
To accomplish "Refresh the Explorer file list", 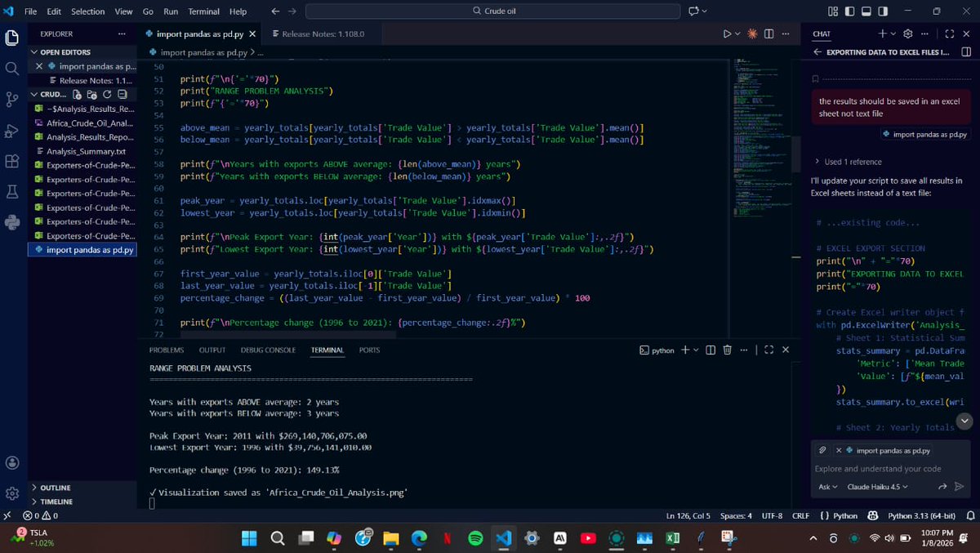I will (x=107, y=94).
